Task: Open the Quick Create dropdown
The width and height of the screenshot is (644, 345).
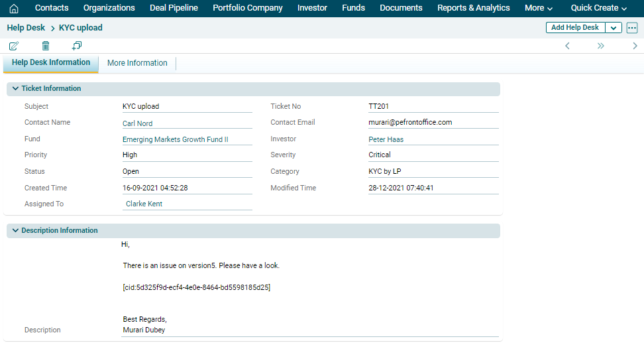Action: click(598, 8)
